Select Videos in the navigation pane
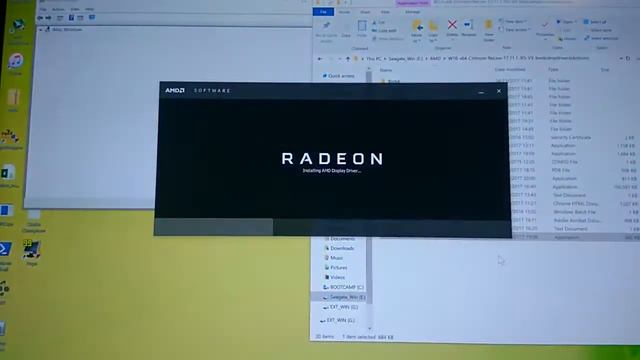The height and width of the screenshot is (360, 640). 335,278
